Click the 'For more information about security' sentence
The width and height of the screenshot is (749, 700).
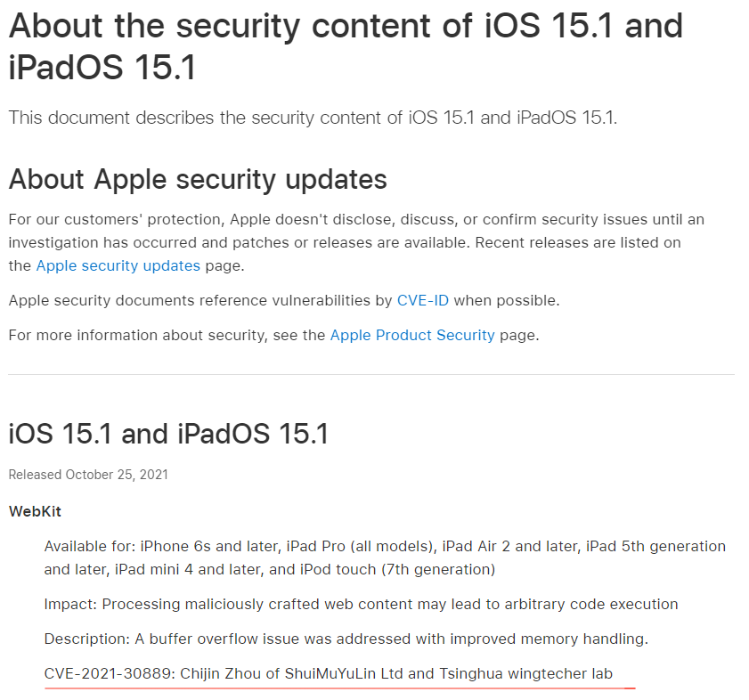[x=273, y=336]
